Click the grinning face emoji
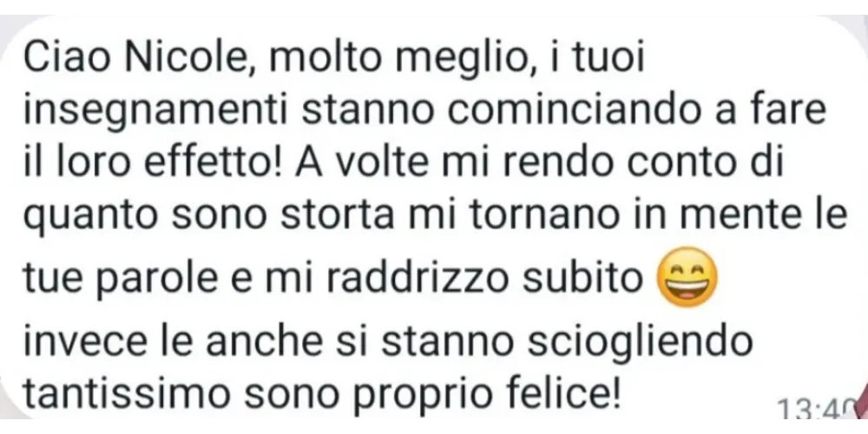The image size is (868, 434). 686,276
